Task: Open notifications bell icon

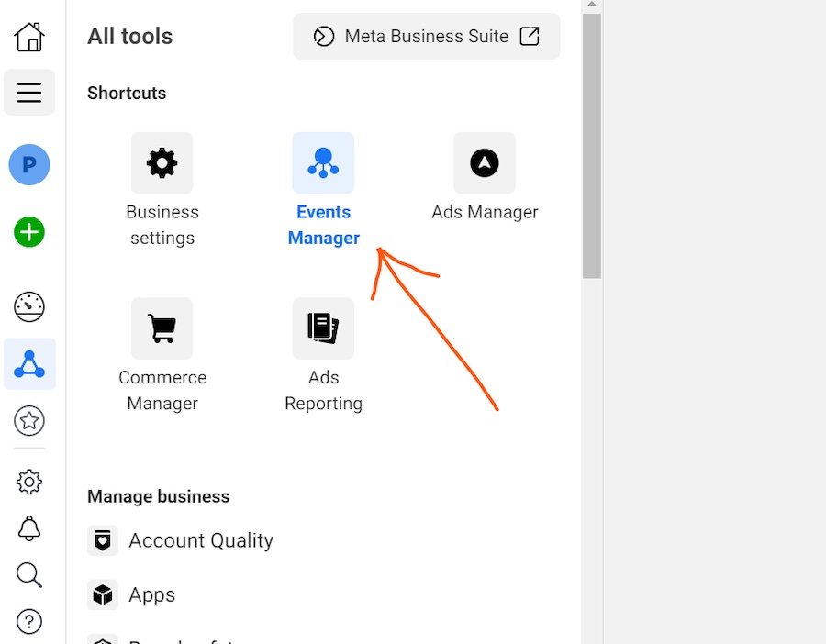Action: [29, 528]
